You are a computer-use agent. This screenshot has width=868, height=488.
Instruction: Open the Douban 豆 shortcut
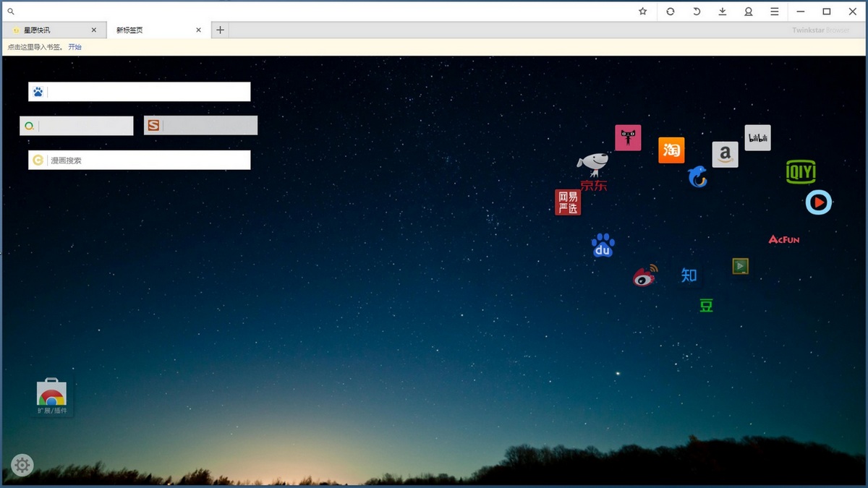(706, 305)
